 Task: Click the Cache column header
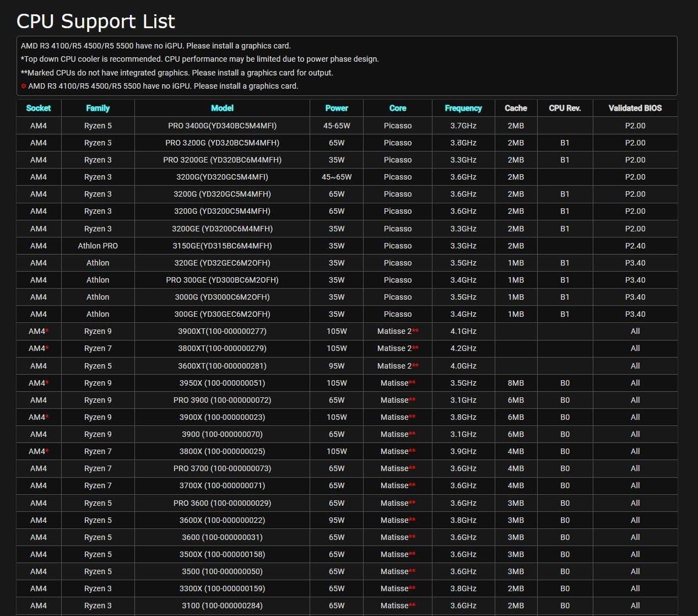(516, 108)
